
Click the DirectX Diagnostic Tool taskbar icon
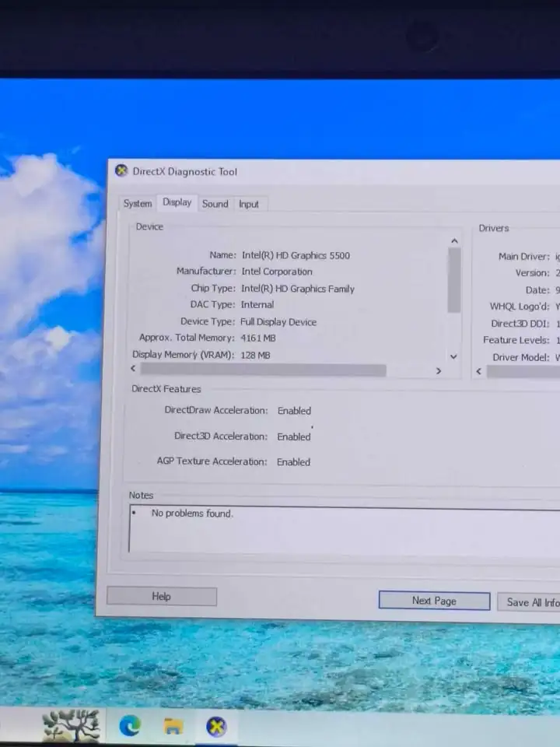coord(216,727)
